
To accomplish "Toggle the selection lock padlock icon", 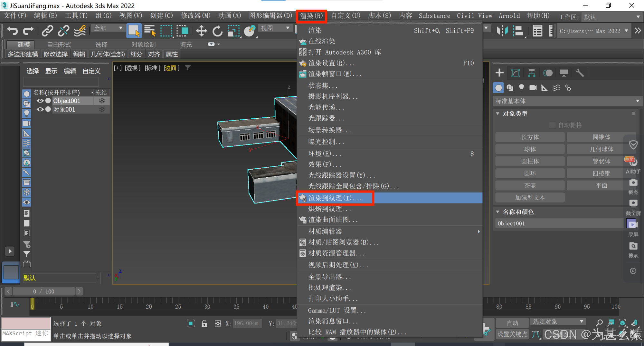I will 204,323.
